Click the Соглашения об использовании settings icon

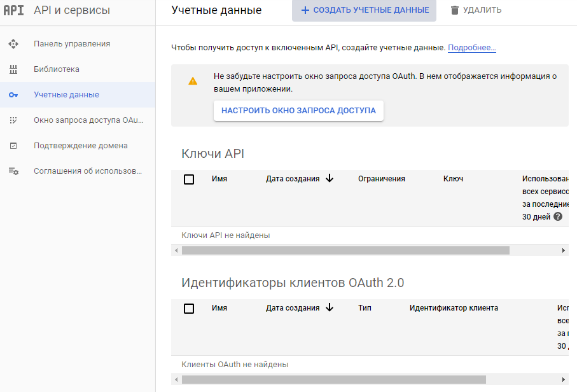13,171
